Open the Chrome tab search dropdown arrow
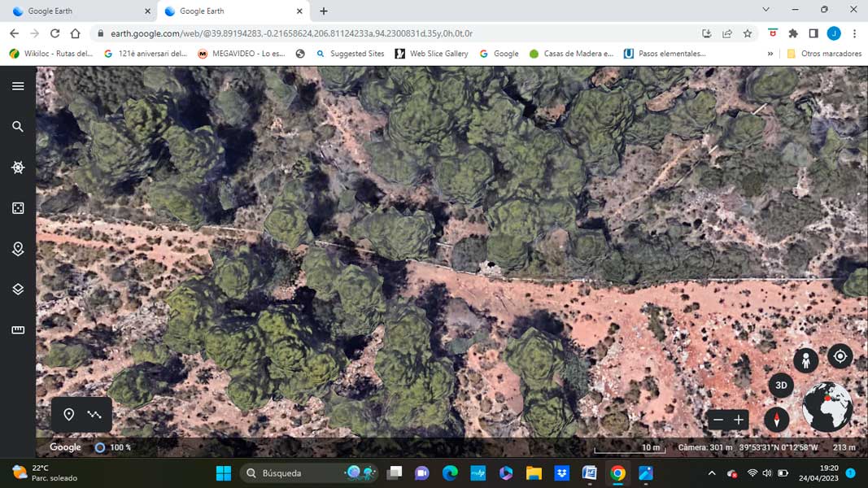Image resolution: width=868 pixels, height=488 pixels. (765, 10)
